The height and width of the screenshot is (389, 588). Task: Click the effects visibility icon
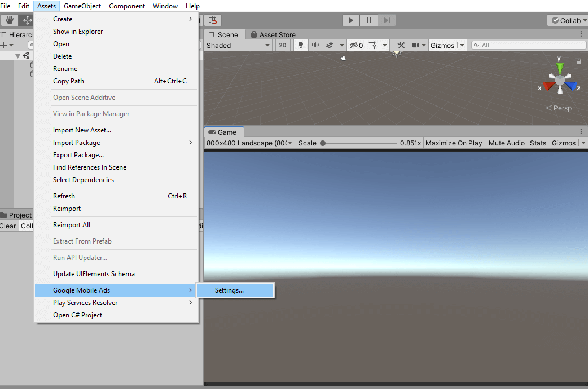point(330,45)
